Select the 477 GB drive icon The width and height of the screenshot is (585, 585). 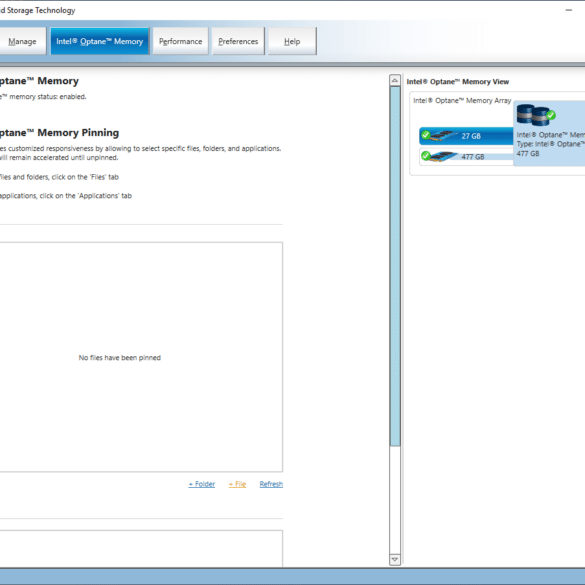point(444,156)
